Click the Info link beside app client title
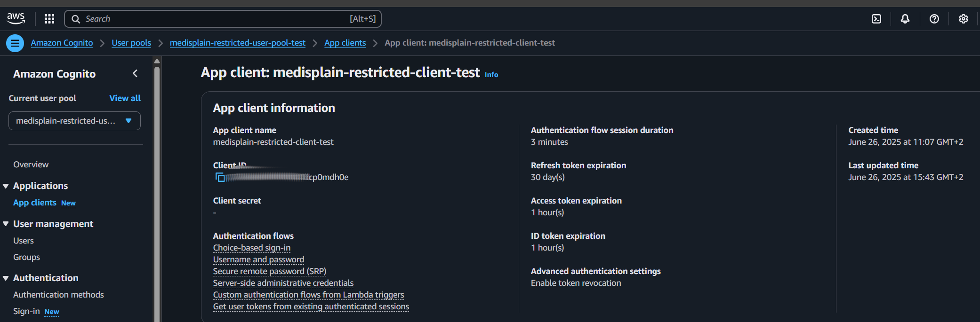This screenshot has width=980, height=322. (491, 75)
